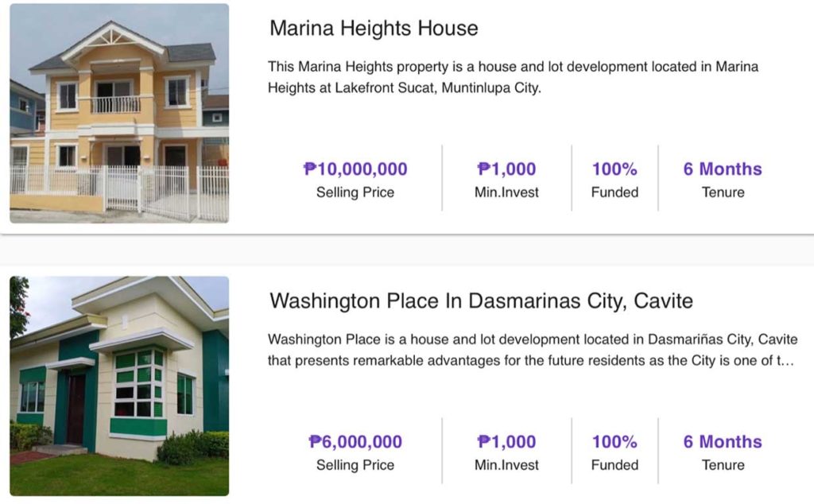Click Tenure label in Marina Heights card
814x504 pixels.
click(x=723, y=192)
